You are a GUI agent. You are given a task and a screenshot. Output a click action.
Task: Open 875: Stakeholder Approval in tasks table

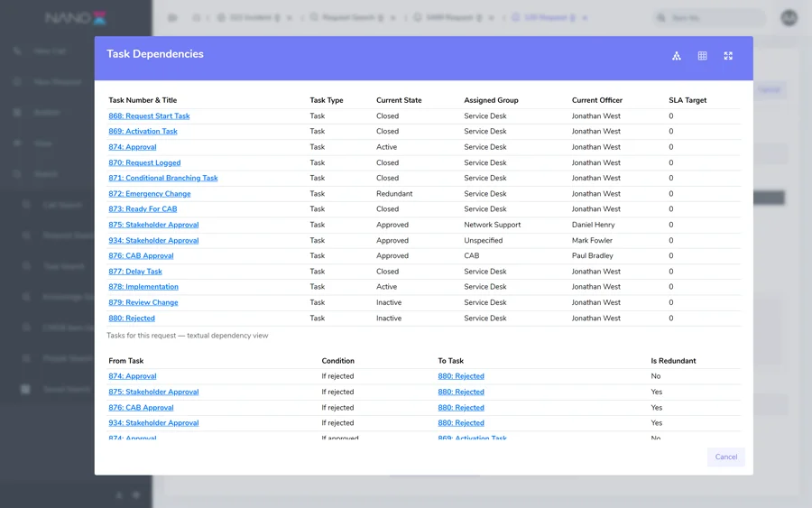point(153,225)
